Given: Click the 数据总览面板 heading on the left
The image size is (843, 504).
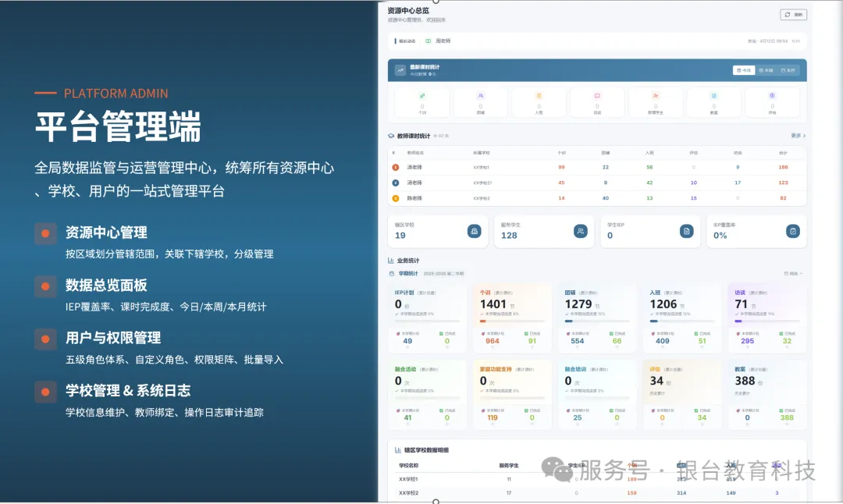Looking at the screenshot, I should (x=106, y=286).
